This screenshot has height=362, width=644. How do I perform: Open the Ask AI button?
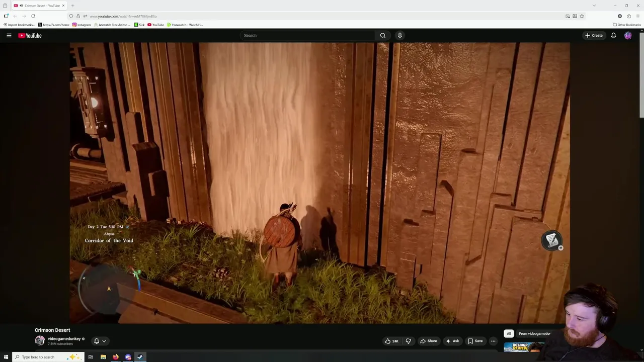pos(452,341)
